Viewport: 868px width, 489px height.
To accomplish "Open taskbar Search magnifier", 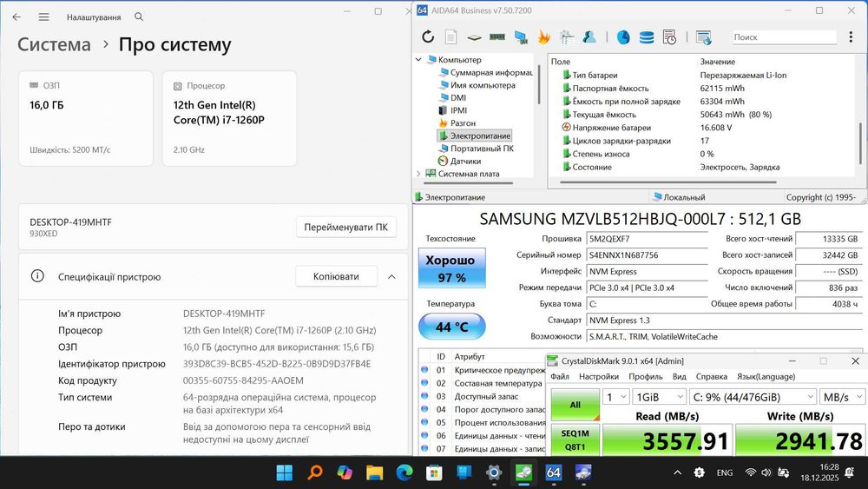I will 315,472.
